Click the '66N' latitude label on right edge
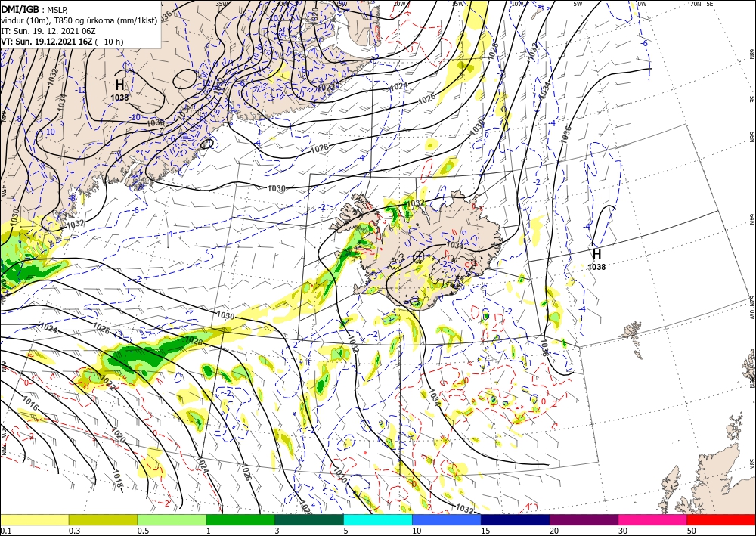Screen dimensions: 756x536 [x=751, y=136]
